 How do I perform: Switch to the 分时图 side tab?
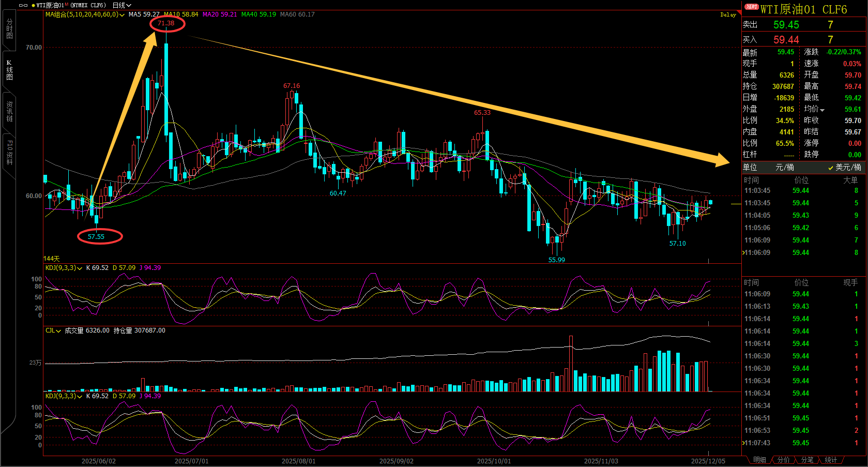(x=9, y=29)
